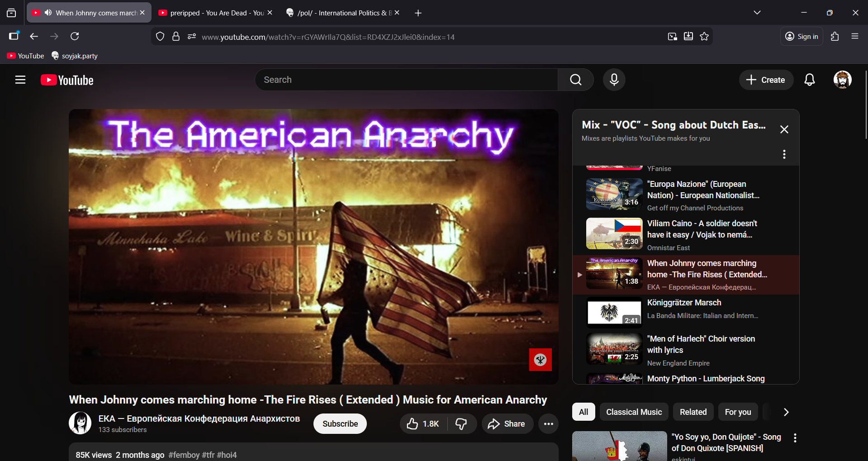Click the dislike thumbs-down icon

click(461, 424)
